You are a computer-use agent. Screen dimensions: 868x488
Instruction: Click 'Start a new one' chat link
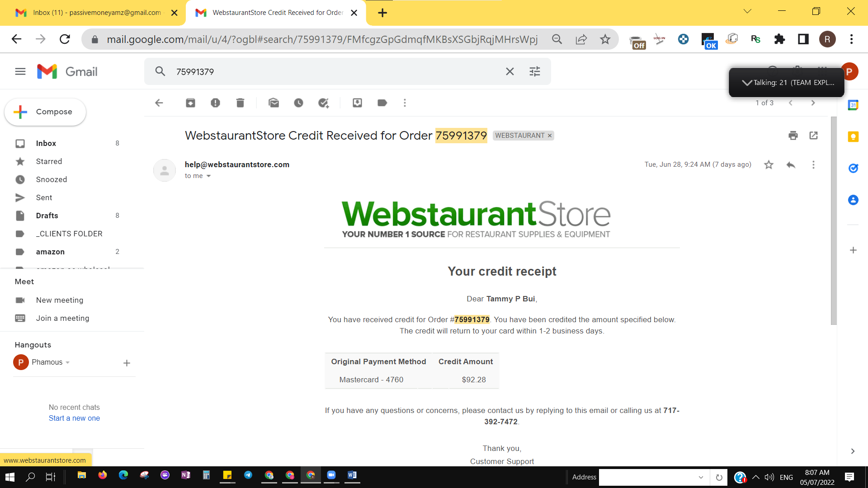pyautogui.click(x=74, y=418)
